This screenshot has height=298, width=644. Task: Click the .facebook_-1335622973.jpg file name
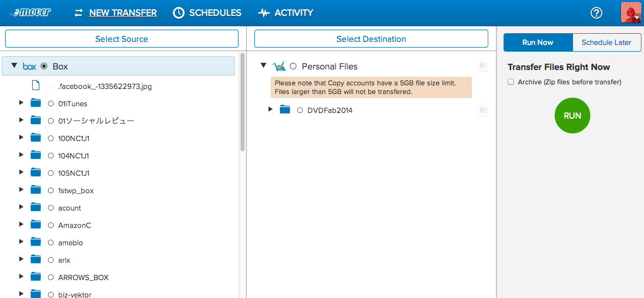click(x=105, y=86)
